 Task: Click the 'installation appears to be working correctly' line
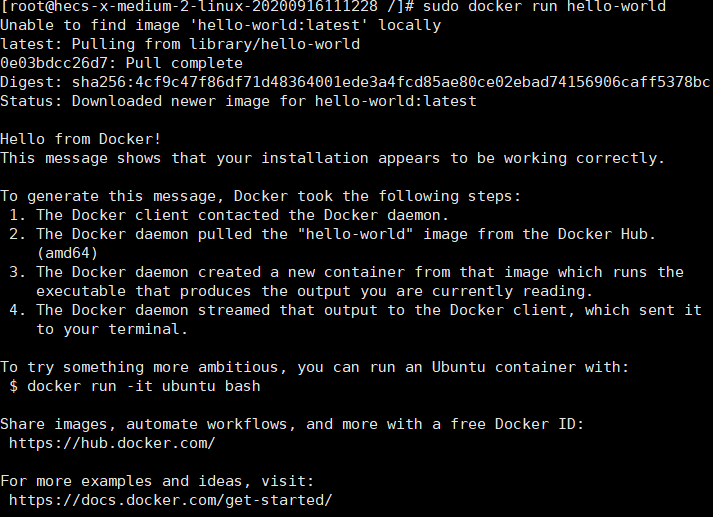tap(332, 158)
